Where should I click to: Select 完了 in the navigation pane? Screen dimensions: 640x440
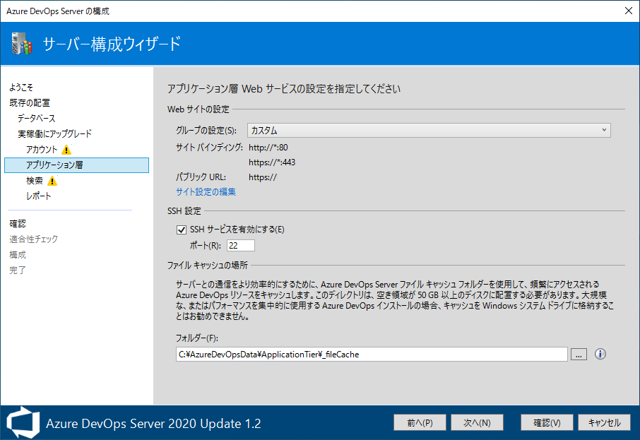[x=18, y=270]
